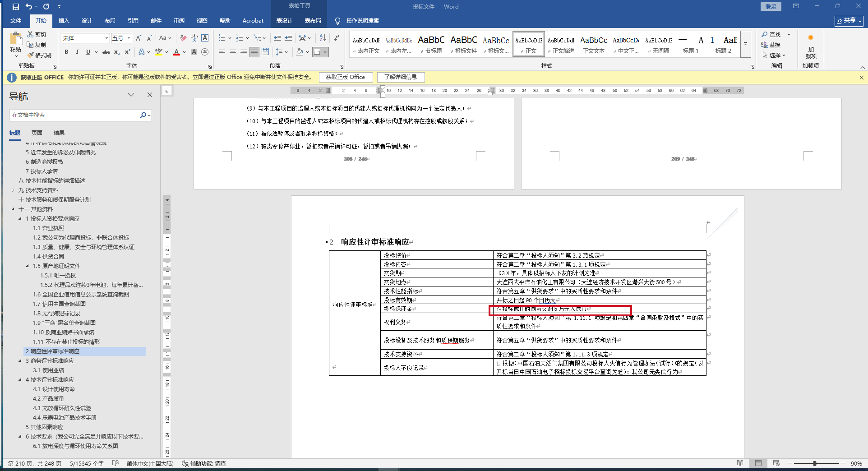Viewport: 868px width, 471px height.
Task: Increase paragraph indent
Action: click(x=288, y=38)
